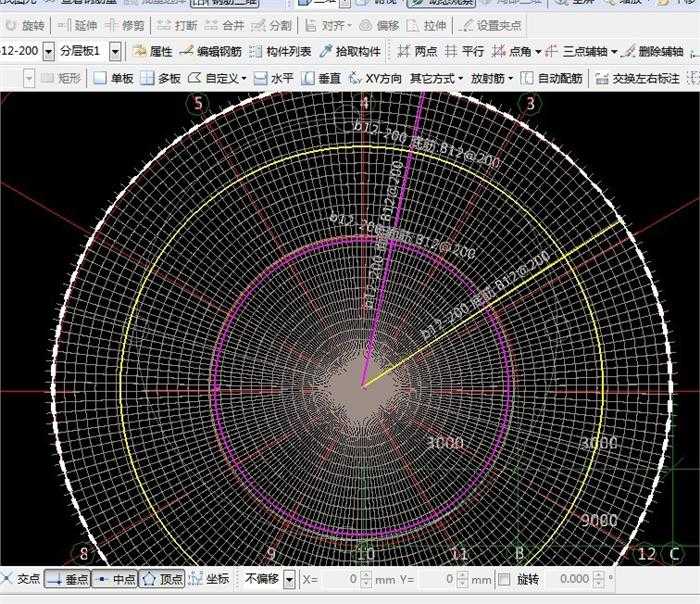Click axis bubble letter C
700x604 pixels.
click(674, 554)
